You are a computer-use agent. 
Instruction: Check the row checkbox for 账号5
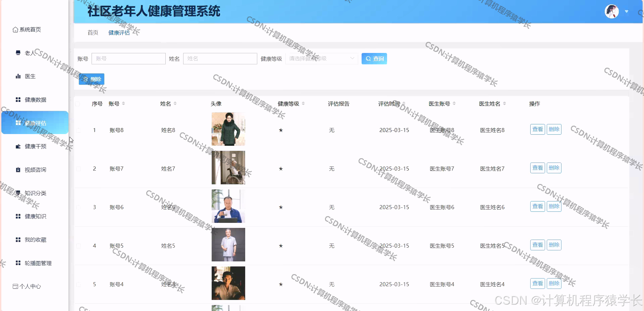click(x=78, y=246)
